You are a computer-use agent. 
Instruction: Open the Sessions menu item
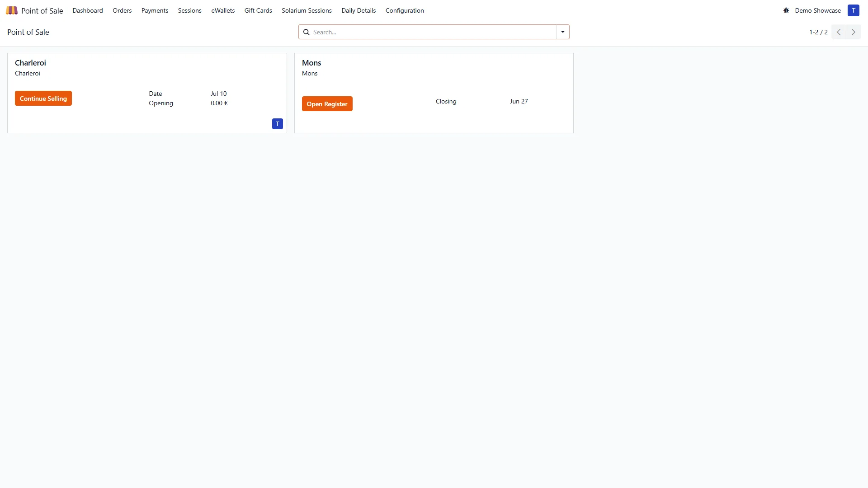[x=189, y=10]
